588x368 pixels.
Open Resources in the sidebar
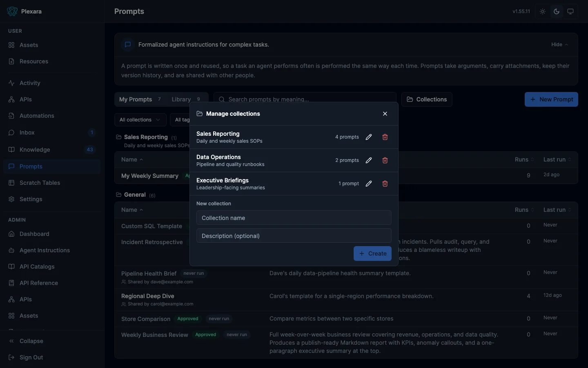(52, 61)
